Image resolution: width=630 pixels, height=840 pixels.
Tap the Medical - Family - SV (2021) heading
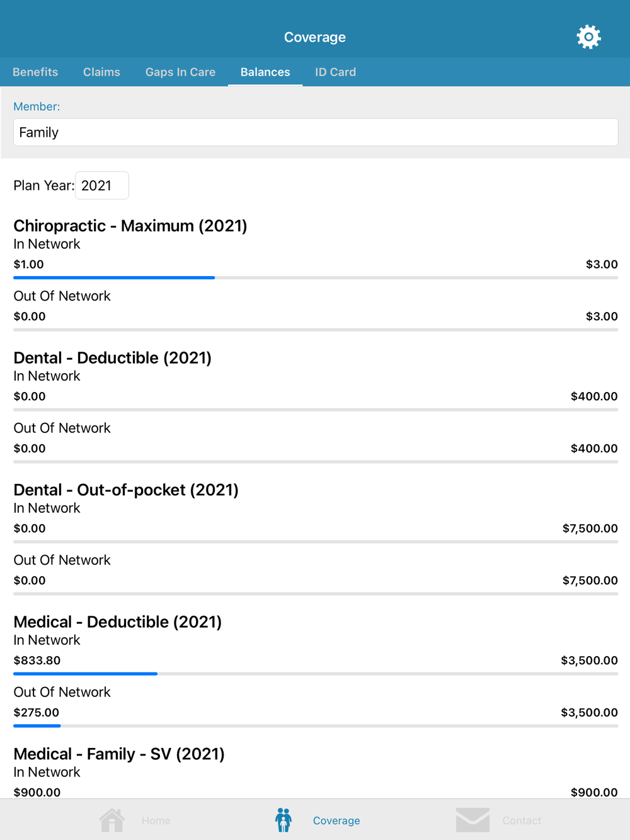119,754
